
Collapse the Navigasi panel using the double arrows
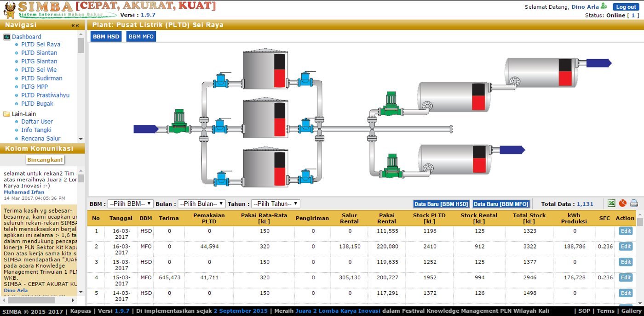(x=75, y=25)
